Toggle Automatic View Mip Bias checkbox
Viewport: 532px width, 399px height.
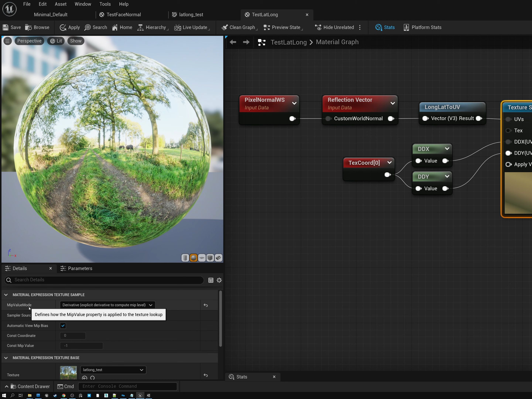tap(63, 326)
